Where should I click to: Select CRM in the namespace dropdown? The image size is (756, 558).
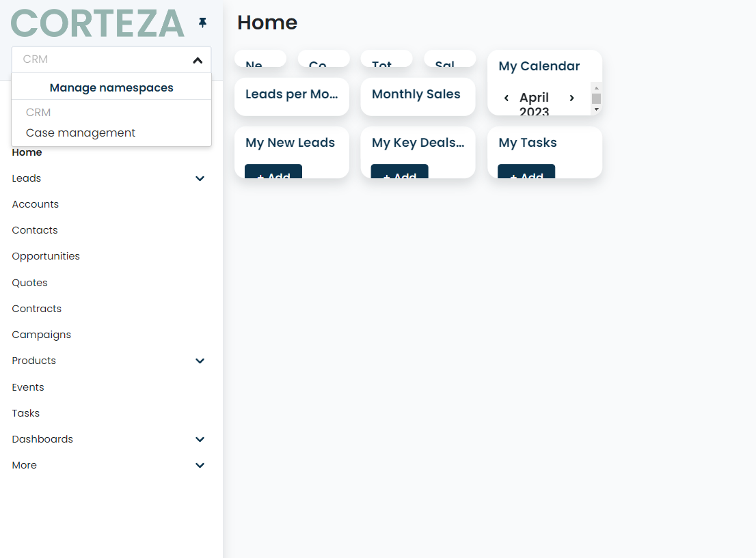point(38,112)
